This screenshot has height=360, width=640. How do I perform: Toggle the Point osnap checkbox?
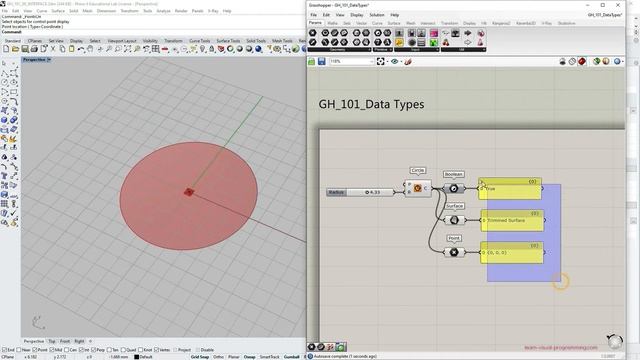click(35, 350)
